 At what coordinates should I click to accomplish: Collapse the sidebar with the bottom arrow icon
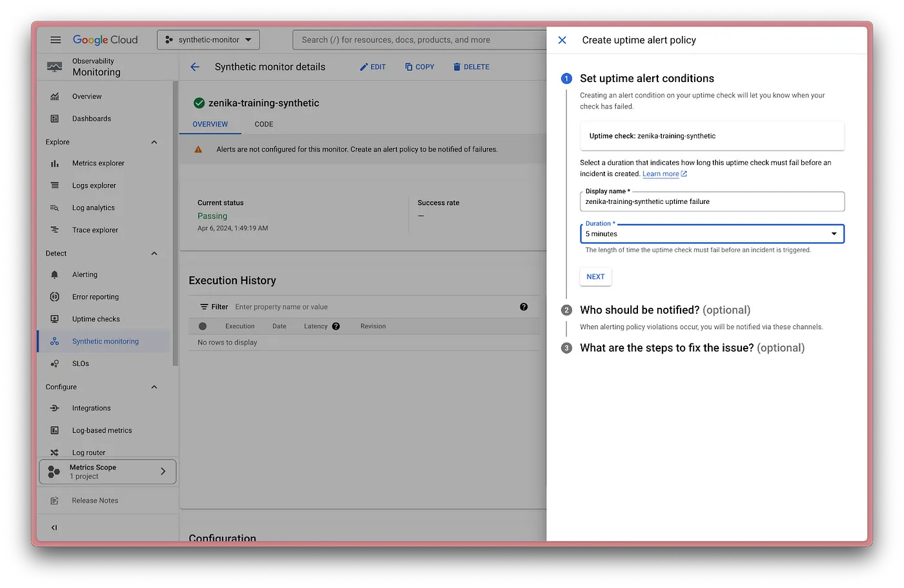click(x=54, y=527)
